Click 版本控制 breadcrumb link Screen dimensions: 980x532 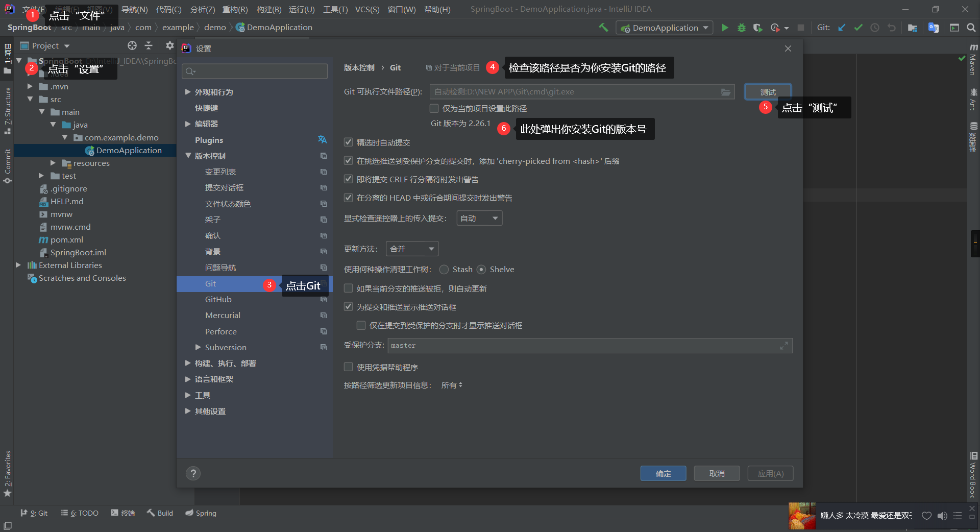(359, 67)
